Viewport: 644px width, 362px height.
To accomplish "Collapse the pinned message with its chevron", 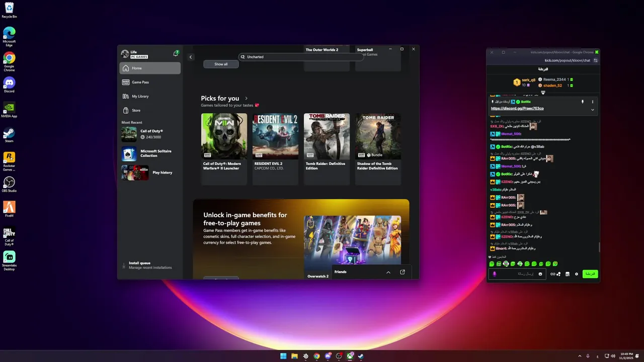I will 593,110.
